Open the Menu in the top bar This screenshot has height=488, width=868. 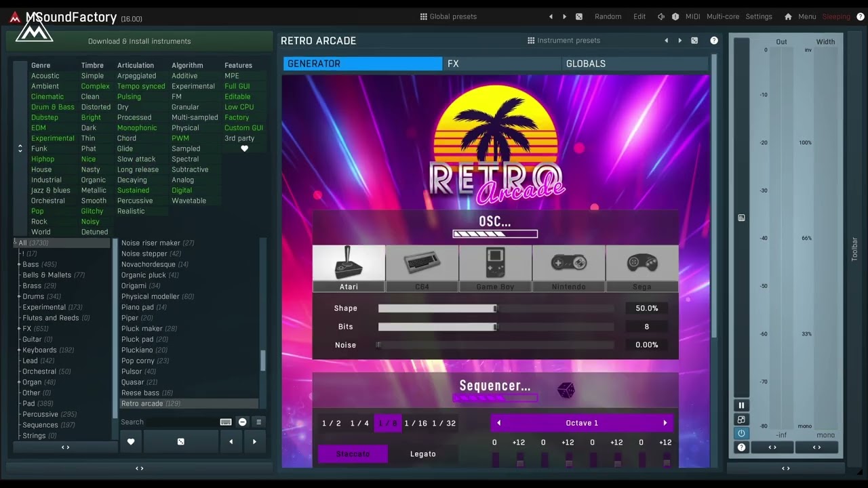[807, 16]
